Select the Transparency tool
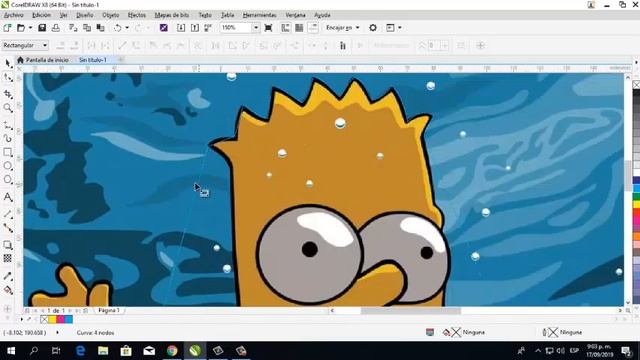640x360 pixels. pos(8,258)
